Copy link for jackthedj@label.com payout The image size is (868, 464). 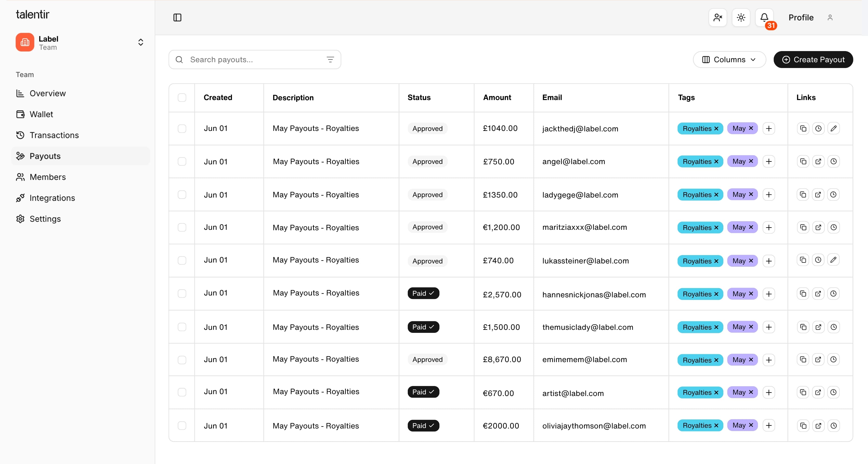803,128
